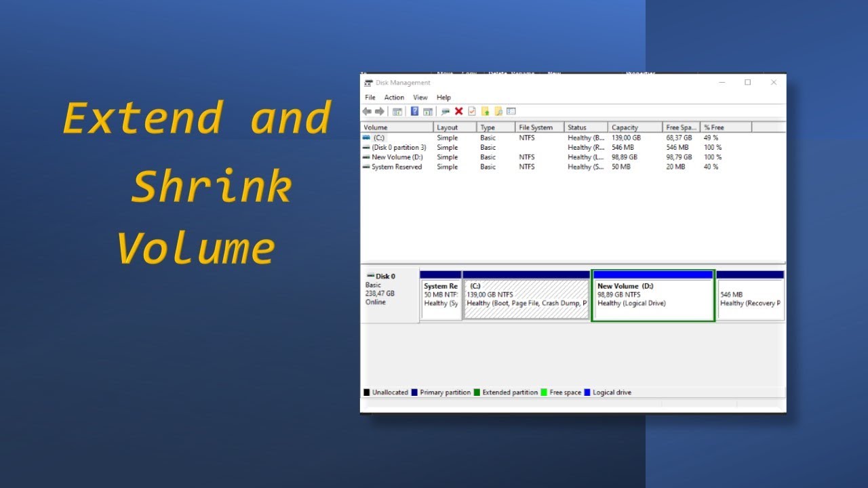
Task: Sort by the Layout column header
Action: 455,127
